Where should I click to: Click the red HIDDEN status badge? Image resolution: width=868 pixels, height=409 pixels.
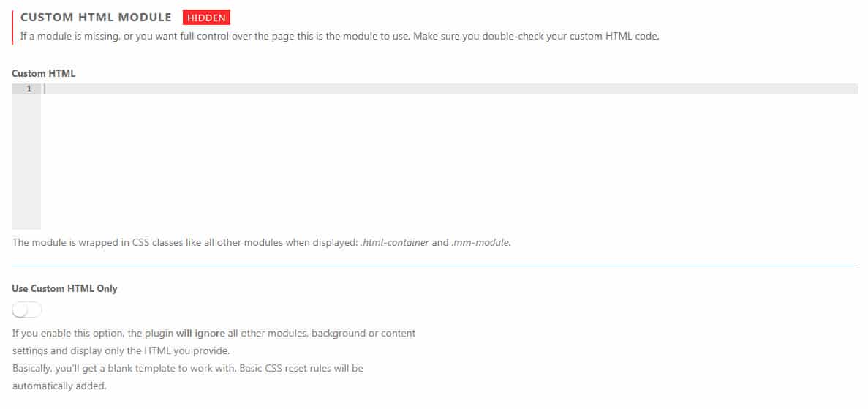pyautogui.click(x=206, y=18)
